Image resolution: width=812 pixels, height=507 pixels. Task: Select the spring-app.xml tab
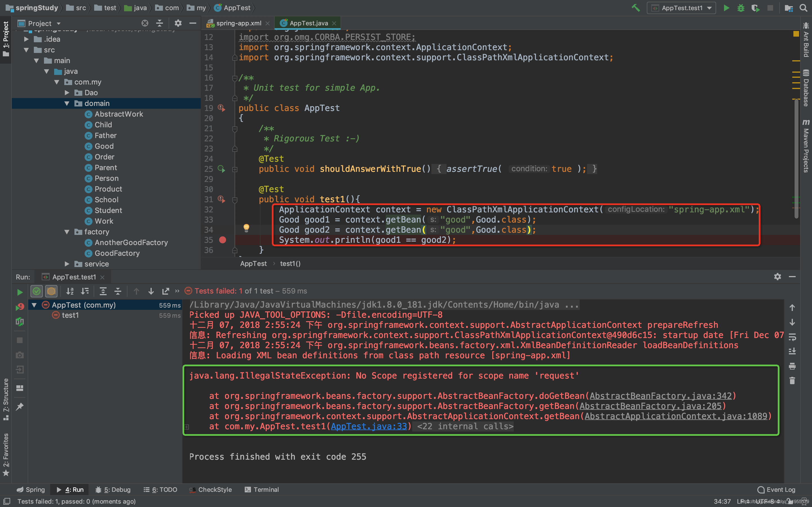click(x=236, y=23)
